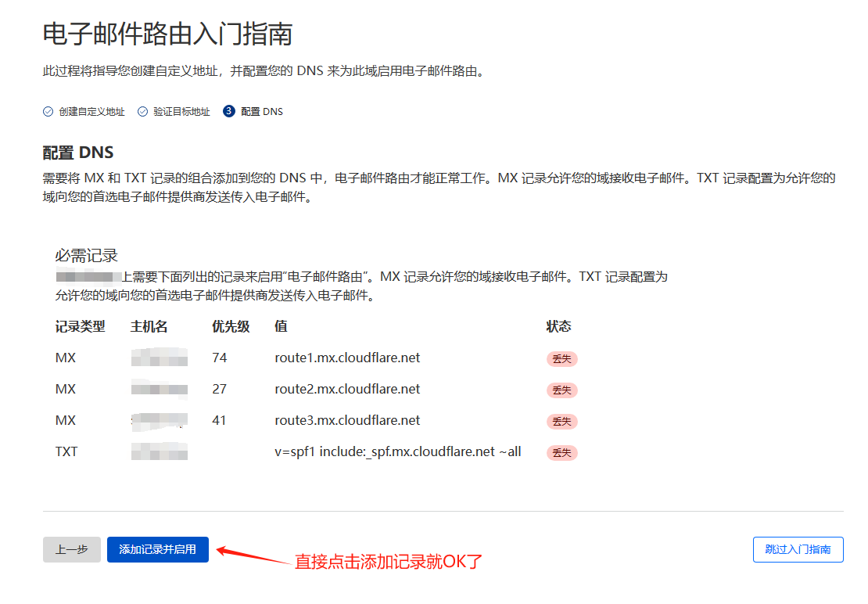Go back with the 上一步 button

tap(72, 549)
